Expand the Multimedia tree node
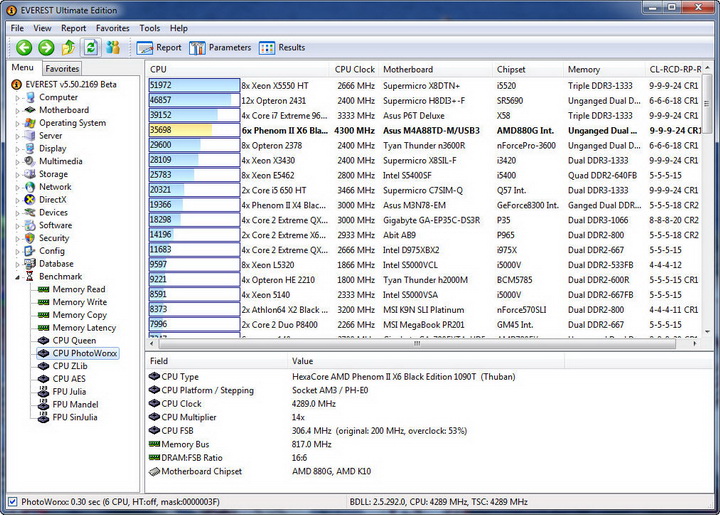This screenshot has width=720, height=515. tap(17, 162)
